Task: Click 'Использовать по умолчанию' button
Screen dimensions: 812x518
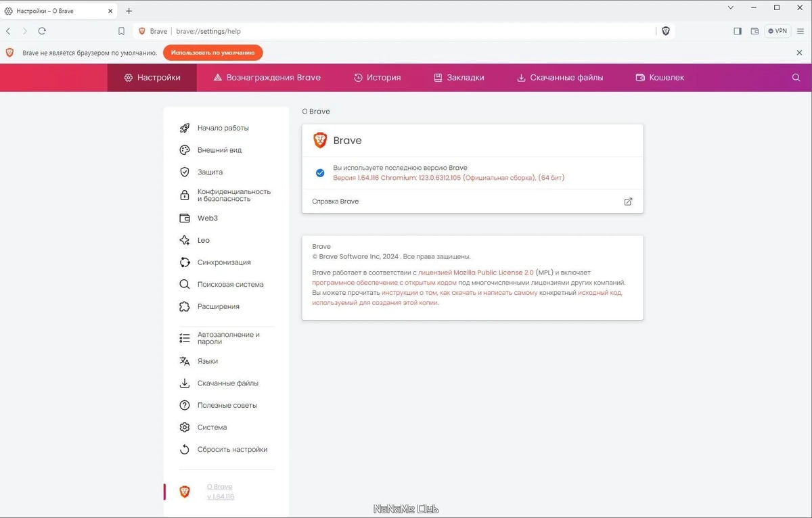Action: (212, 52)
